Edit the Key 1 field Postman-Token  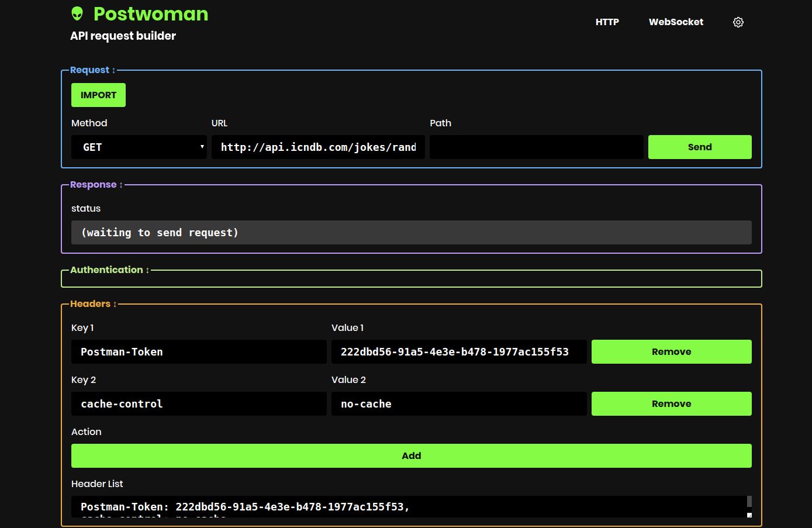click(x=199, y=352)
